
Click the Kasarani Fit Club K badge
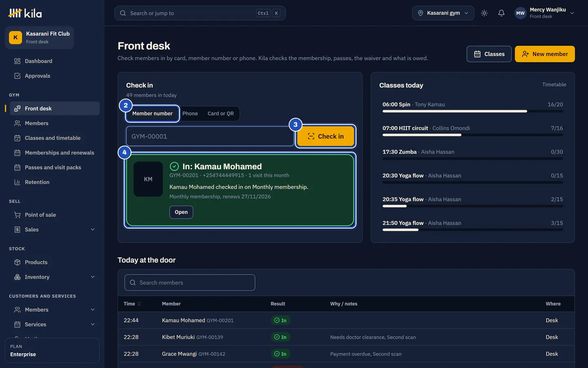click(16, 37)
